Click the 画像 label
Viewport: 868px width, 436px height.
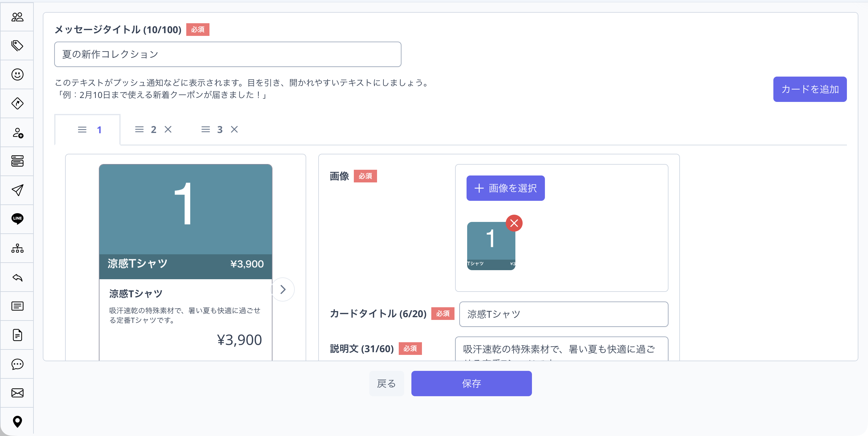339,176
